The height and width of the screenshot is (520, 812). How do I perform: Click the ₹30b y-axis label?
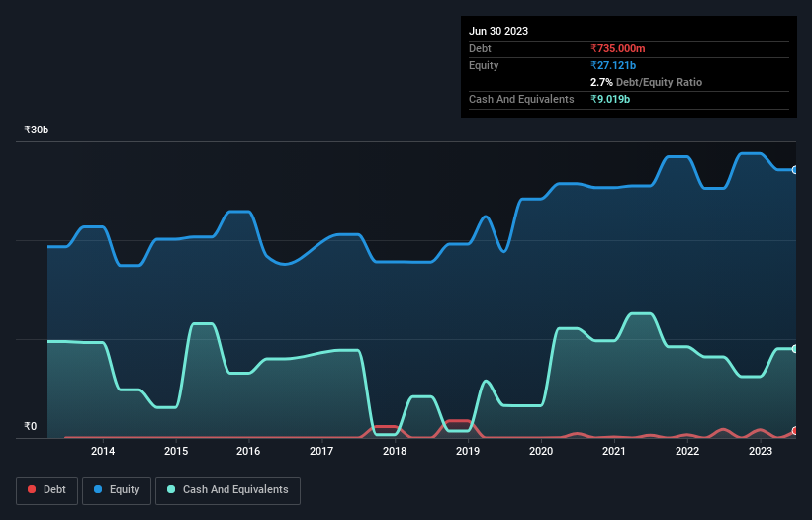[37, 130]
